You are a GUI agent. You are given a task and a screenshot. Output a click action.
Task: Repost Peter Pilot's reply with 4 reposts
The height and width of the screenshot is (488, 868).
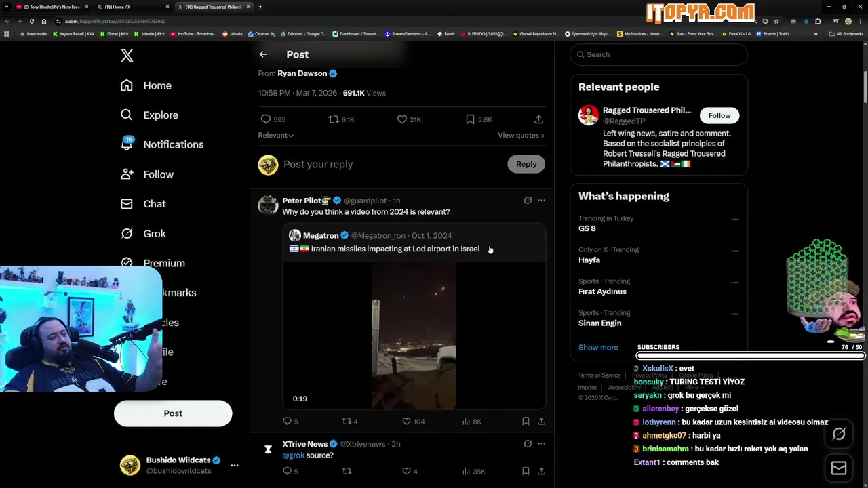350,421
